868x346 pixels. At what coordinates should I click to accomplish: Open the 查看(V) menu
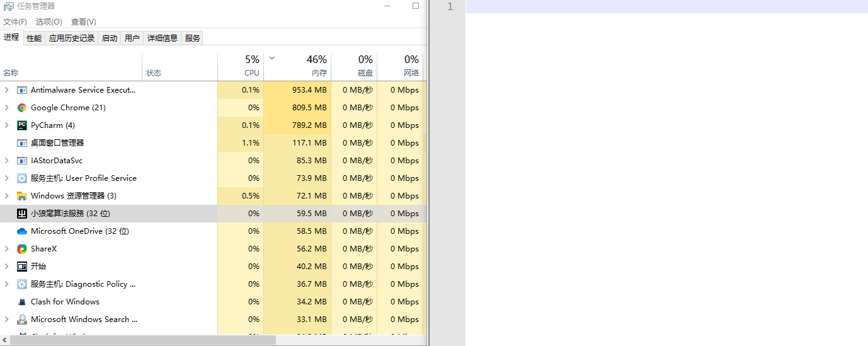click(84, 21)
